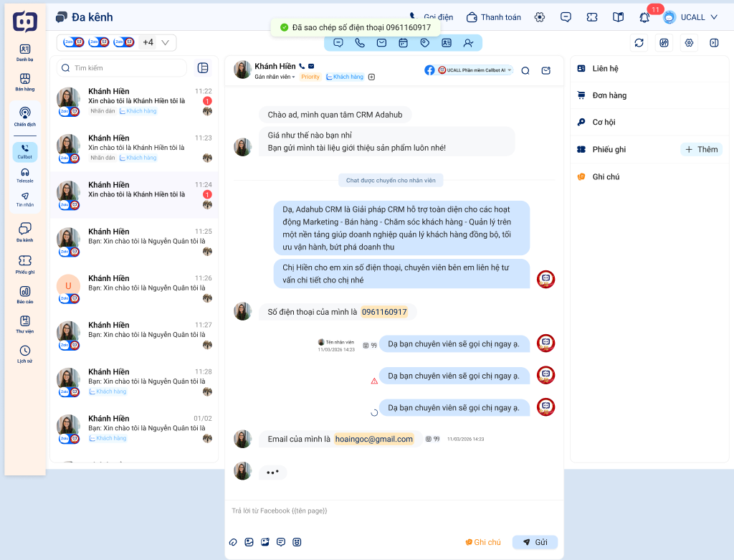Open ticket icon in top header
Screen dimensions: 734x560
(591, 17)
